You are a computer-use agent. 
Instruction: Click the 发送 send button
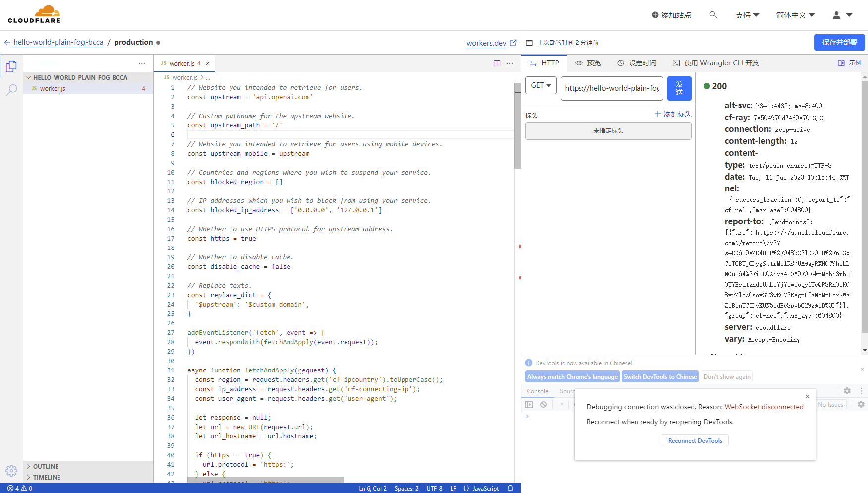pos(679,88)
